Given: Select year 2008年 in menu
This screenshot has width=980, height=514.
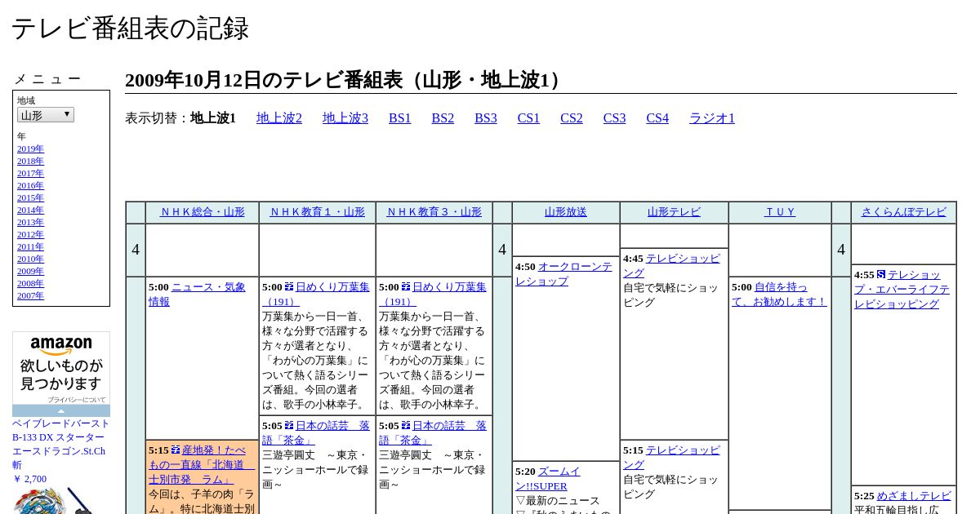Looking at the screenshot, I should pos(30,284).
